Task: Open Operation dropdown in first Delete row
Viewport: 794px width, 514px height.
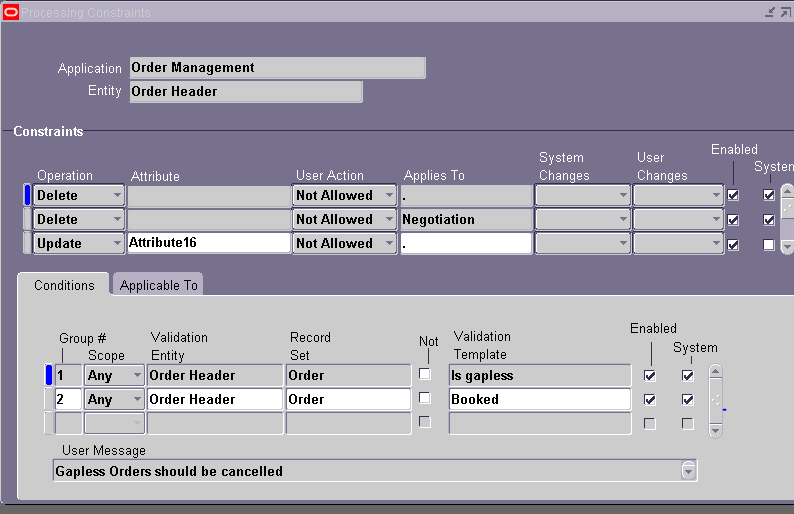Action: click(x=78, y=195)
